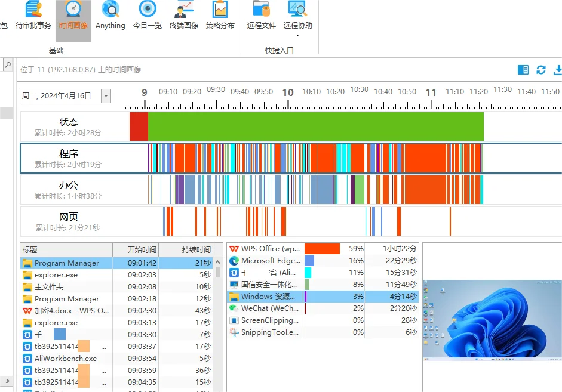Select the WeChat program row
This screenshot has height=392, width=562.
pos(323,308)
